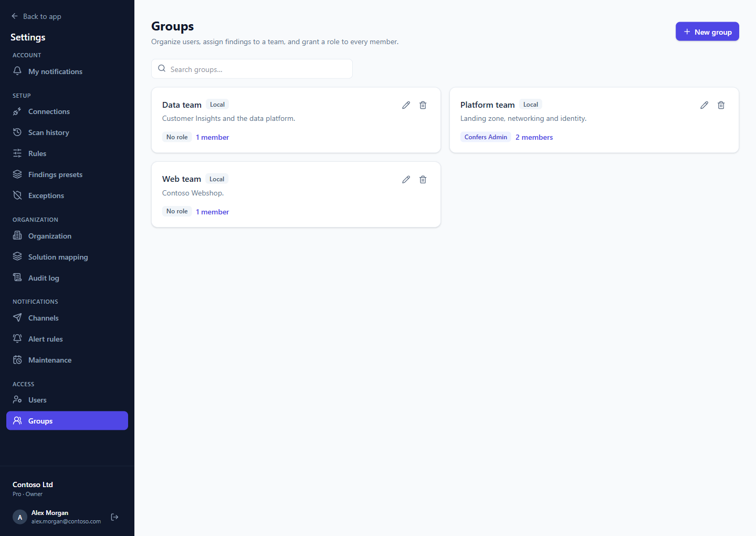Click the Local tag on Platform team
Image resolution: width=756 pixels, height=536 pixels.
coord(530,105)
